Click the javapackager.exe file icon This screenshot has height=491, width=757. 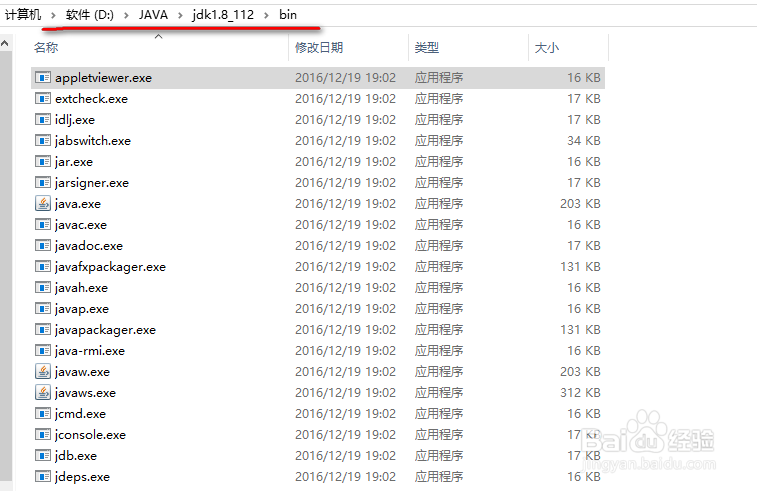coord(43,329)
